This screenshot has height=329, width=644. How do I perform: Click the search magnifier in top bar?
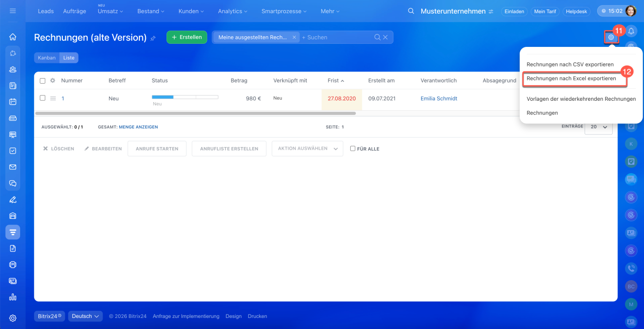click(x=411, y=11)
